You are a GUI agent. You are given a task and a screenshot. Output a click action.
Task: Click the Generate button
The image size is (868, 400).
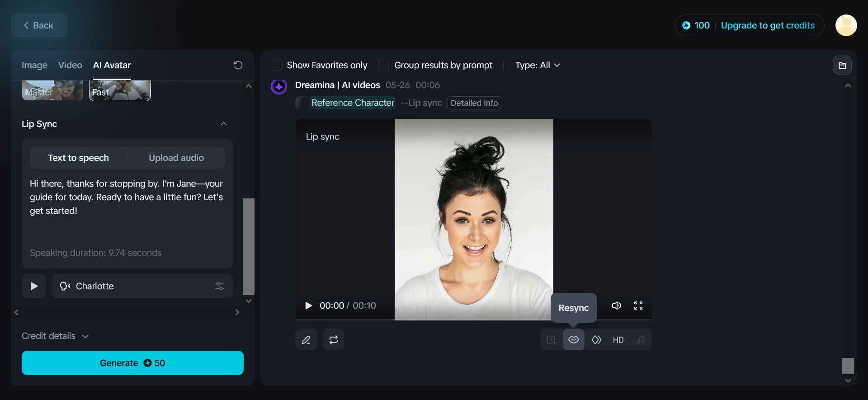tap(132, 363)
